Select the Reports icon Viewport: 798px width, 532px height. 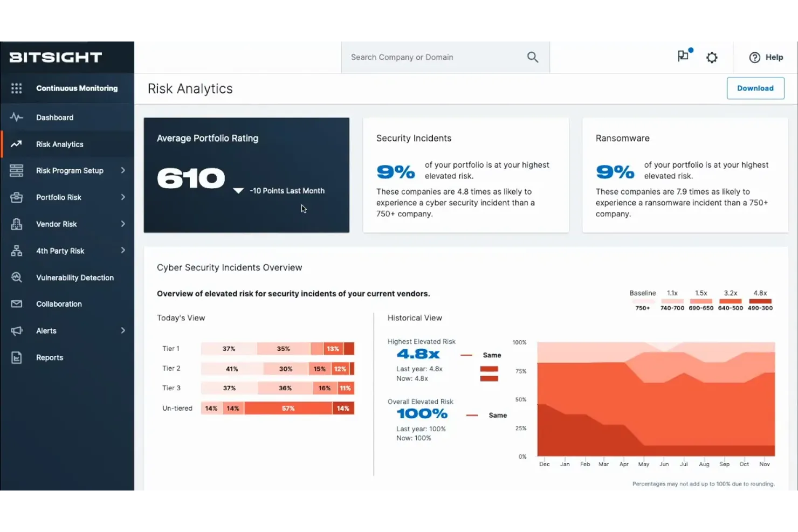coord(16,357)
